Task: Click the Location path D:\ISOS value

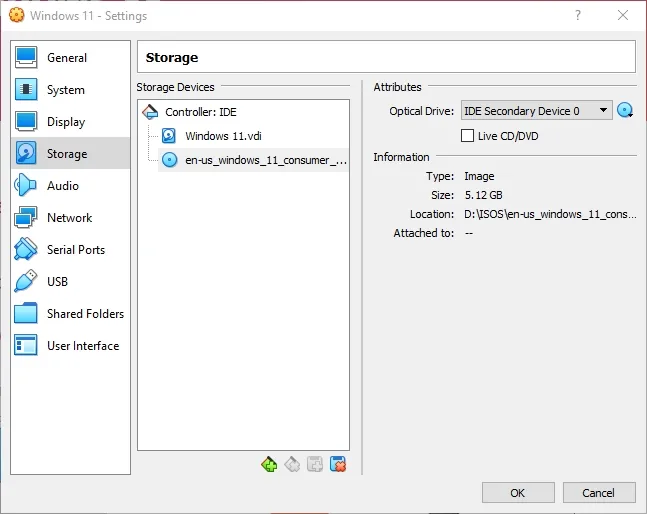Action: click(550, 214)
